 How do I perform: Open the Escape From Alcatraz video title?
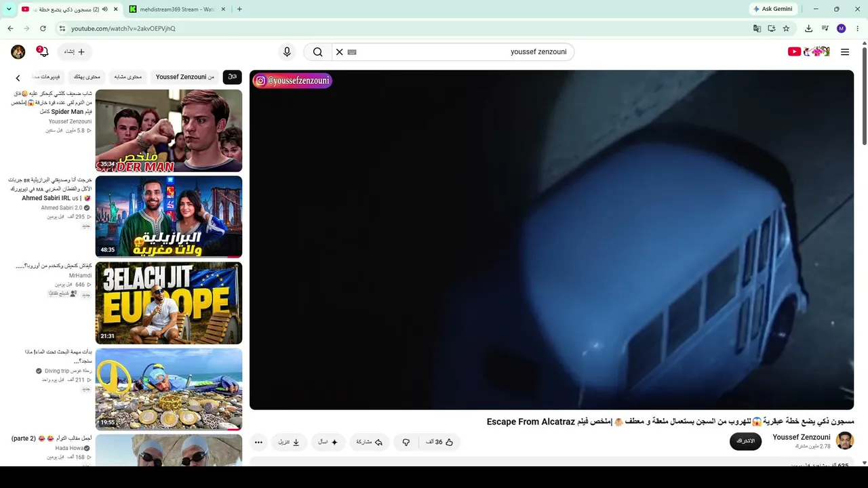click(670, 422)
